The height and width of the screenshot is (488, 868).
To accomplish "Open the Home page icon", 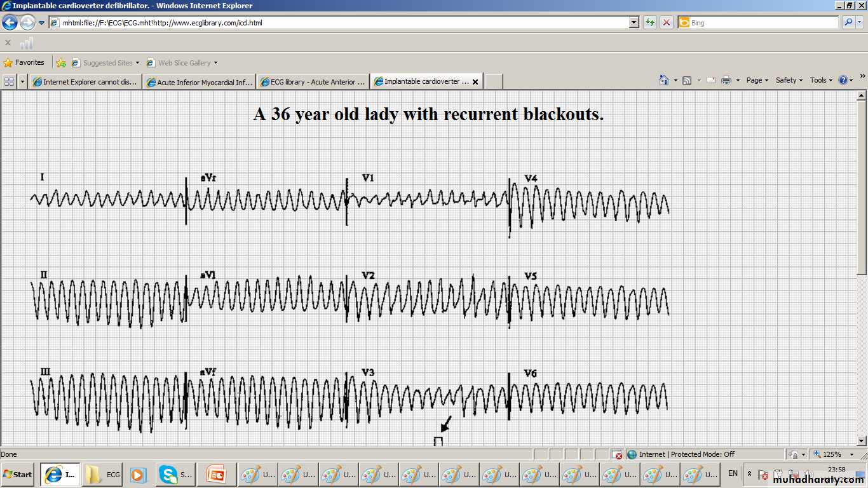I will click(664, 81).
